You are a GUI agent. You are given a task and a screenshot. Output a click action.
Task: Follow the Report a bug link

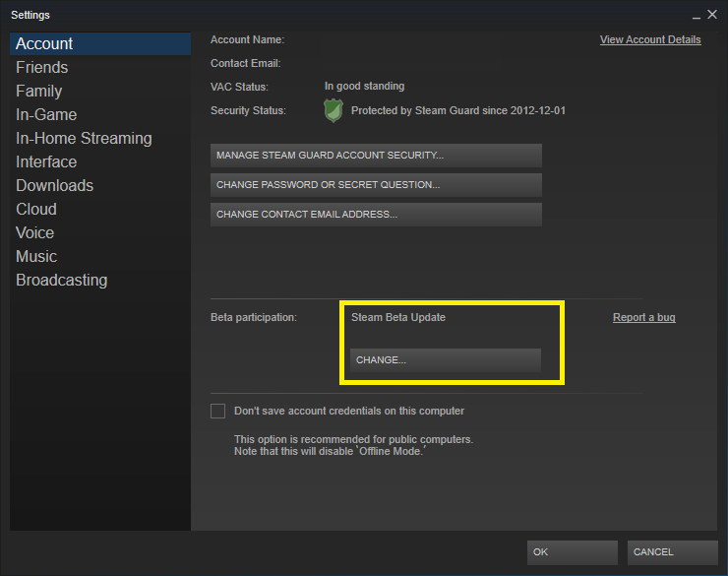click(x=644, y=317)
